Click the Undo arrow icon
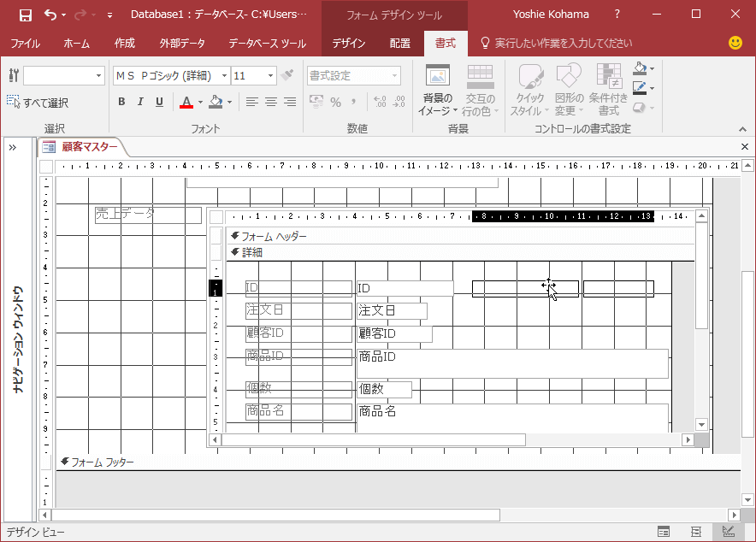The image size is (756, 542). 50,15
